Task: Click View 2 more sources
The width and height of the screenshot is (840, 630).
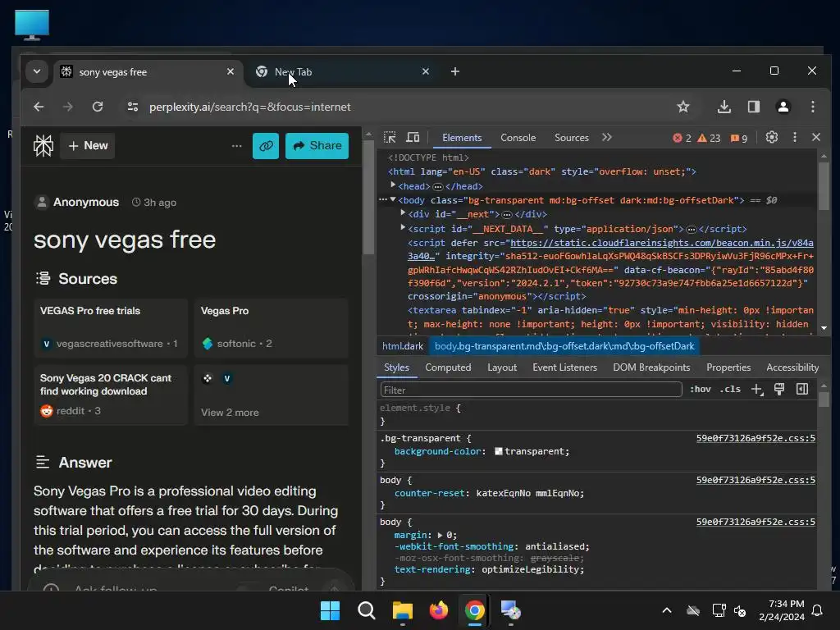Action: [272, 395]
